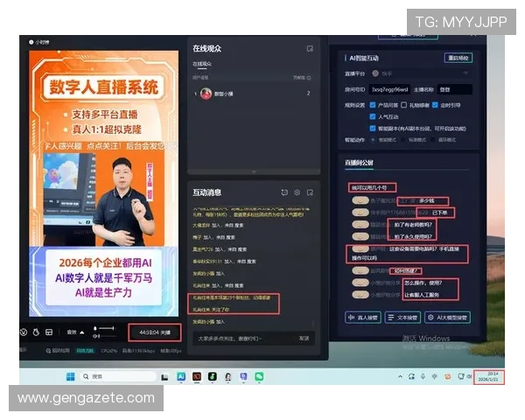
Task: Mute the speaker icon under the microphone
Action: coord(95,336)
